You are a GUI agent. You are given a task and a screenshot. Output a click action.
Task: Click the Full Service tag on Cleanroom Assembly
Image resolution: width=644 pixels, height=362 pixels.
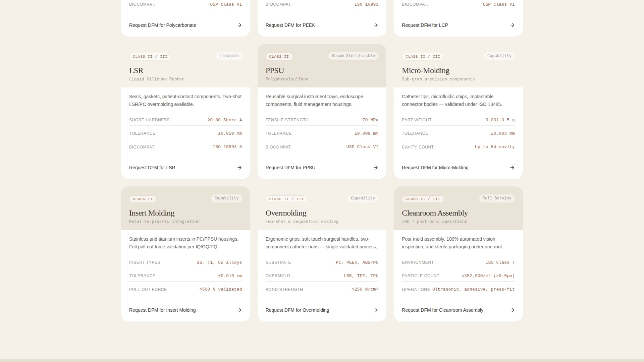[497, 198]
